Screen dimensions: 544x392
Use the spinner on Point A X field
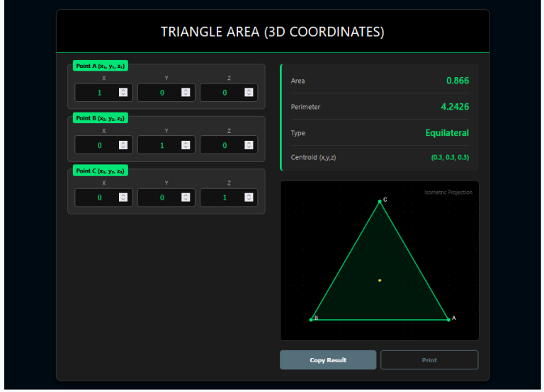[x=123, y=92]
